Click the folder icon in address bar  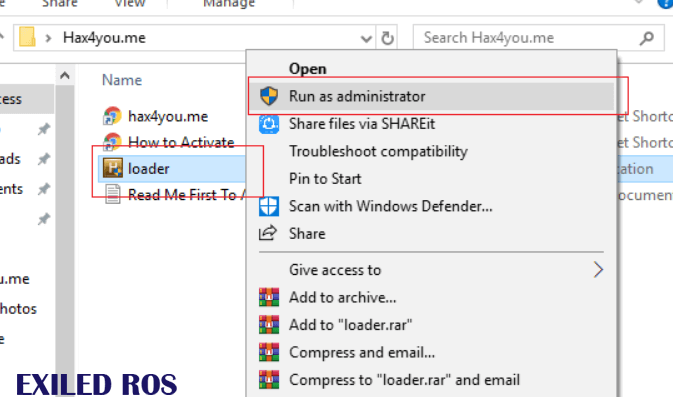tap(27, 37)
